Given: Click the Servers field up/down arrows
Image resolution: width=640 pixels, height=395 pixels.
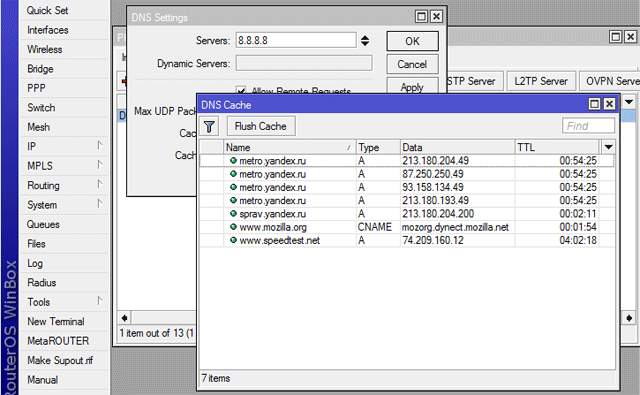Looking at the screenshot, I should point(365,40).
